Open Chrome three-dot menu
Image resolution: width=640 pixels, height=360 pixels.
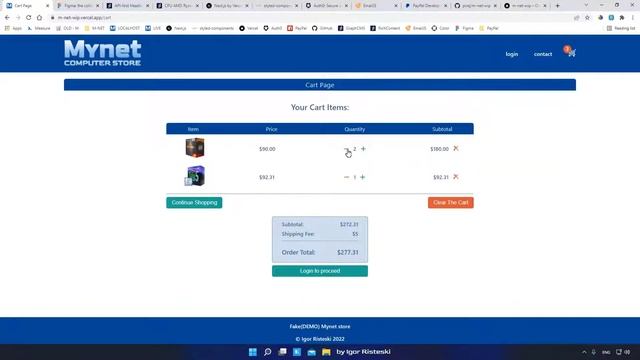633,18
